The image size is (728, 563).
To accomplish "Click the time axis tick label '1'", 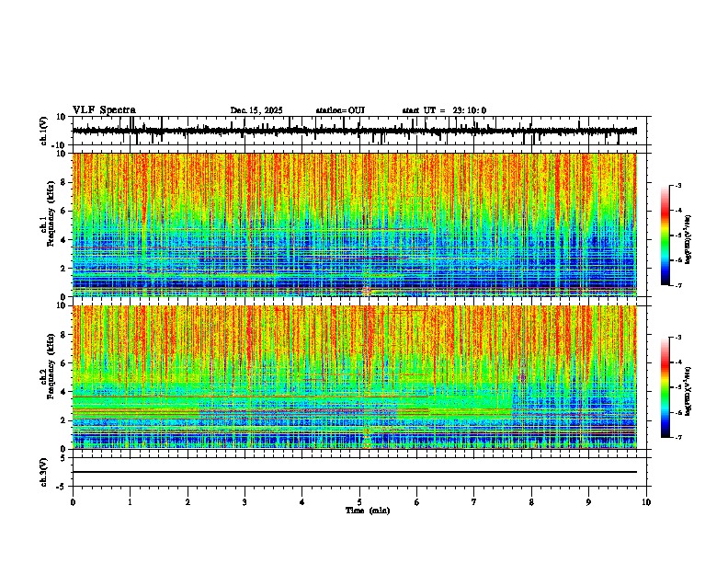I will [130, 502].
